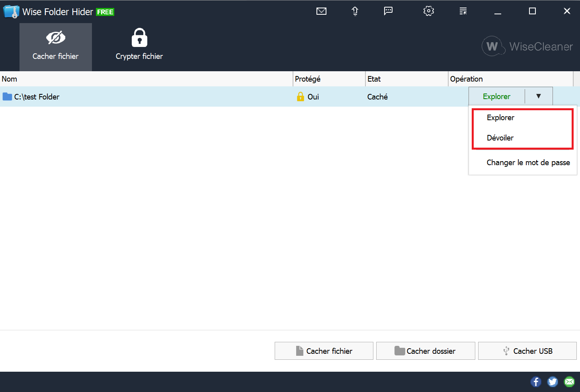Click the Cacher USB button

coord(527,351)
